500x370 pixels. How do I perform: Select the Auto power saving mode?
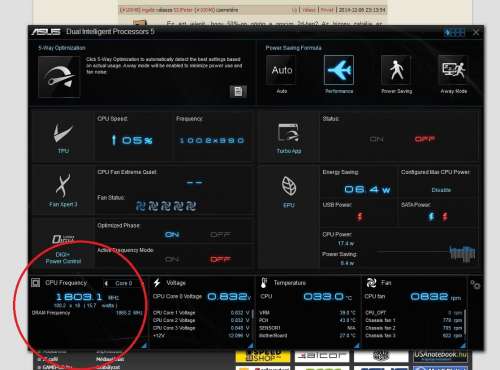282,70
